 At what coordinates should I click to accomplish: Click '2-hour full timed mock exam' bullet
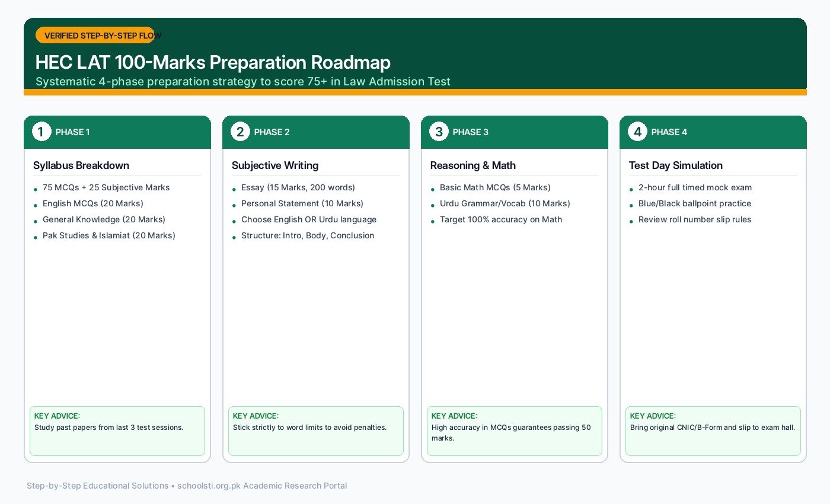pyautogui.click(x=695, y=187)
